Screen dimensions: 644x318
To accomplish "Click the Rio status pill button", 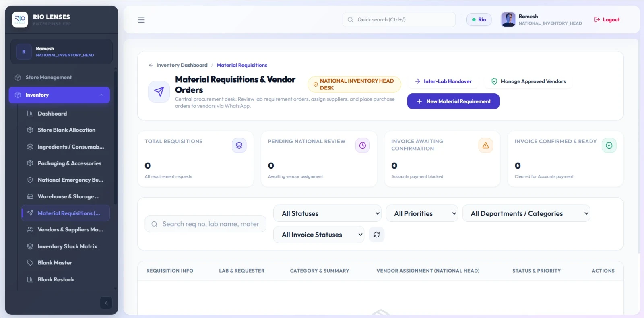I will [x=479, y=19].
